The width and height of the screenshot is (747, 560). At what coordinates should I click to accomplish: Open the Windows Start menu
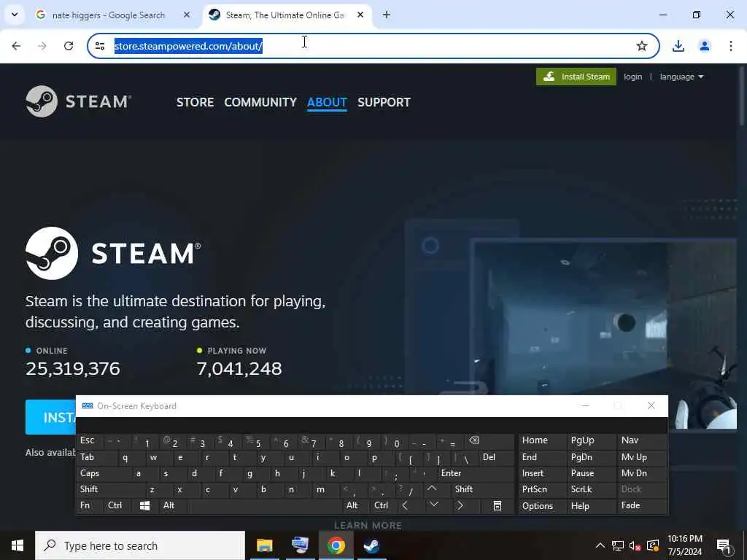coord(18,545)
